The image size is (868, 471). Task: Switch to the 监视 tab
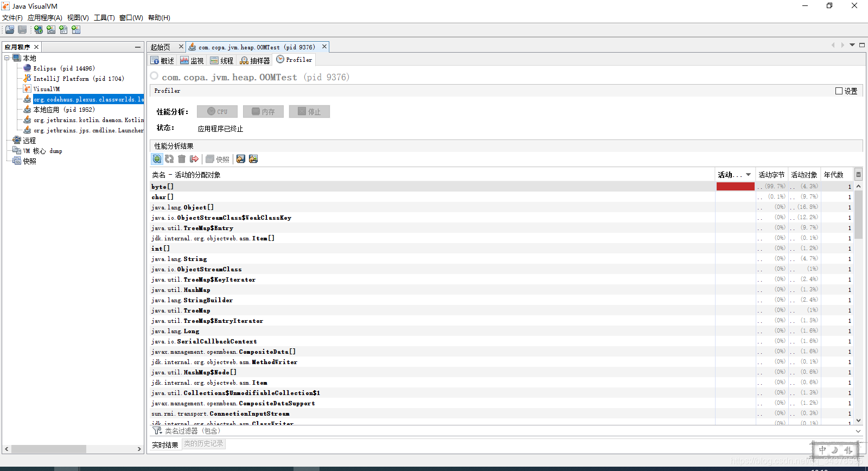tap(192, 60)
